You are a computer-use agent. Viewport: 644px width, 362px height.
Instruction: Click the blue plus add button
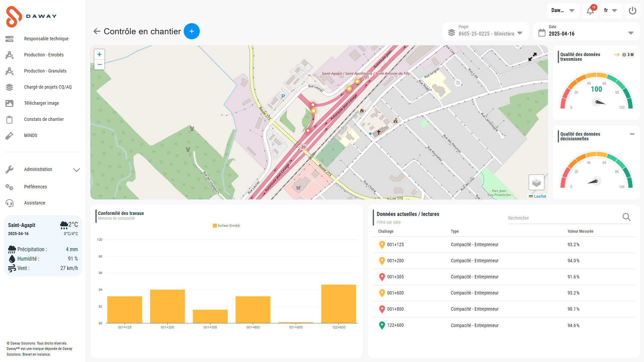[192, 31]
